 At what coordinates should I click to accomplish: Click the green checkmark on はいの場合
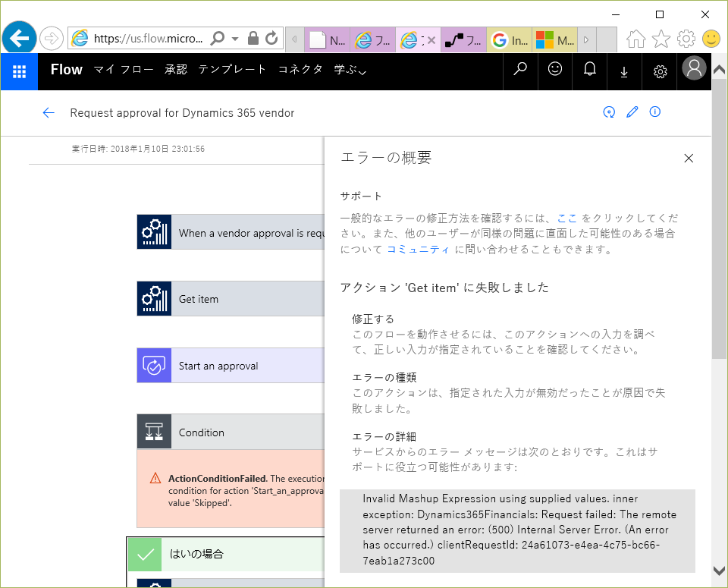click(x=145, y=554)
